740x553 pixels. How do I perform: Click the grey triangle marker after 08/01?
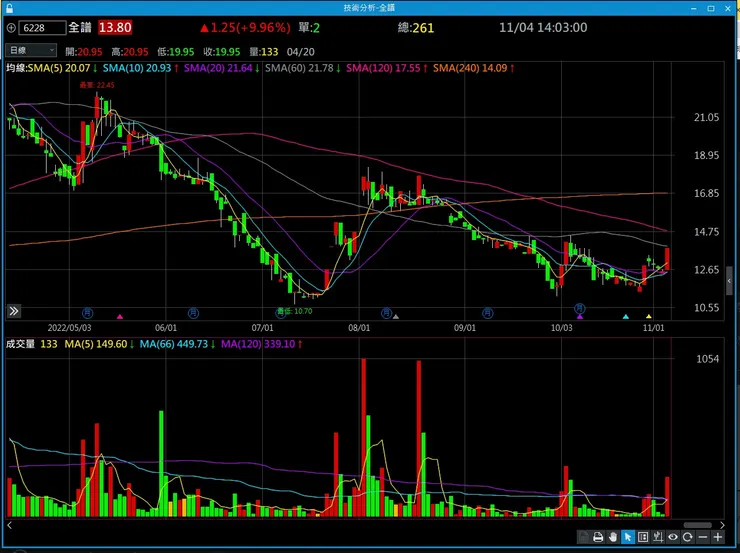click(x=396, y=317)
